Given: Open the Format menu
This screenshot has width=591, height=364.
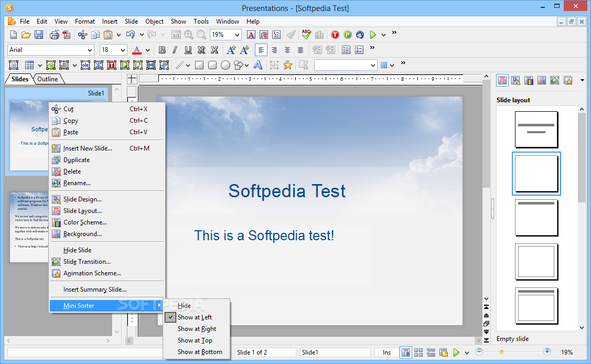Looking at the screenshot, I should pos(85,22).
